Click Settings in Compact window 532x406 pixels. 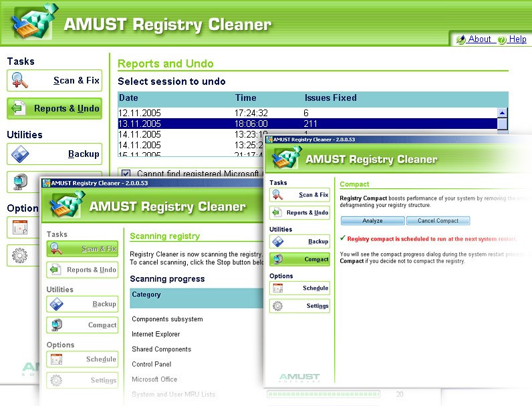(x=299, y=306)
